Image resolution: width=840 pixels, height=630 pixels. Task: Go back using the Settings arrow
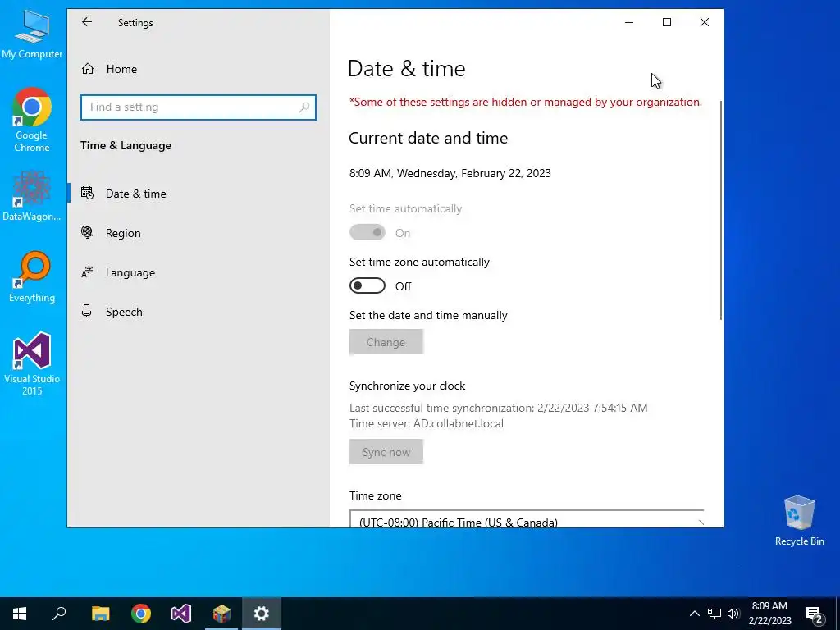click(87, 22)
